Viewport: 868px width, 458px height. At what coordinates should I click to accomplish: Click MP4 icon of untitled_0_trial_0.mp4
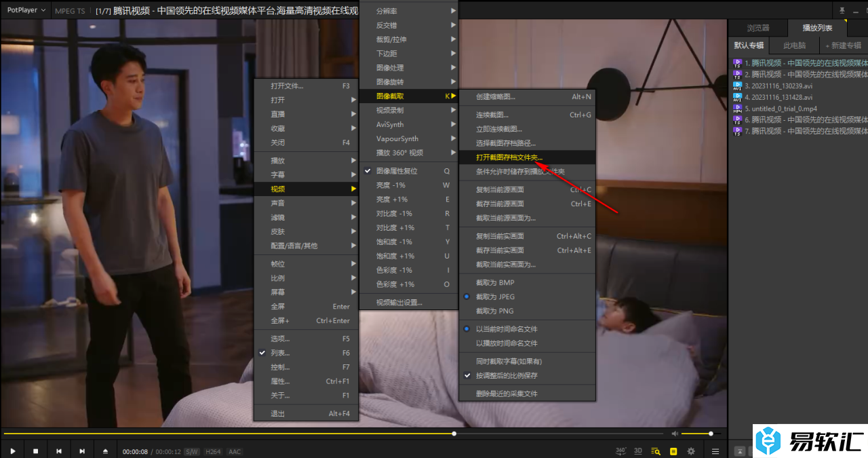(738, 109)
